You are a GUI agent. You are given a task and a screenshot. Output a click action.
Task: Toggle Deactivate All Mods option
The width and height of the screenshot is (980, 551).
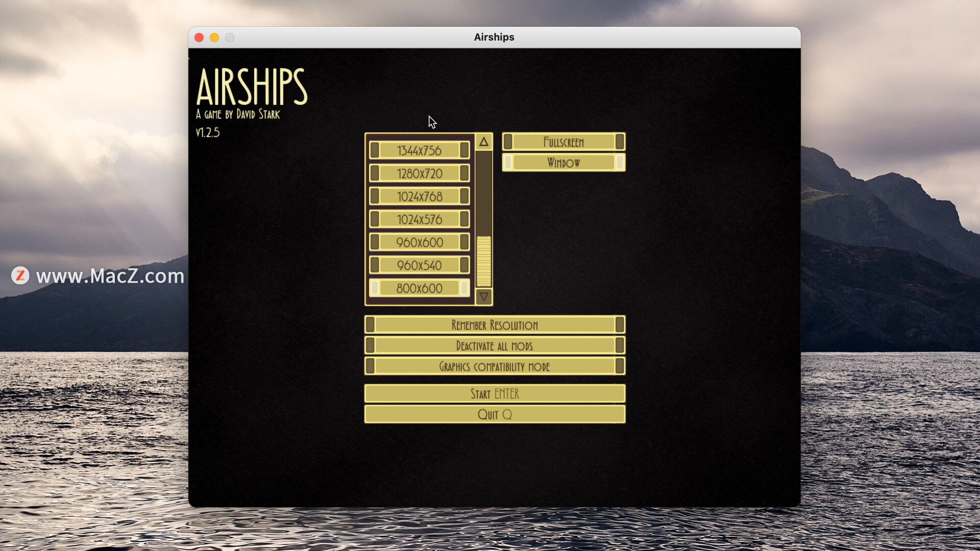tap(495, 345)
